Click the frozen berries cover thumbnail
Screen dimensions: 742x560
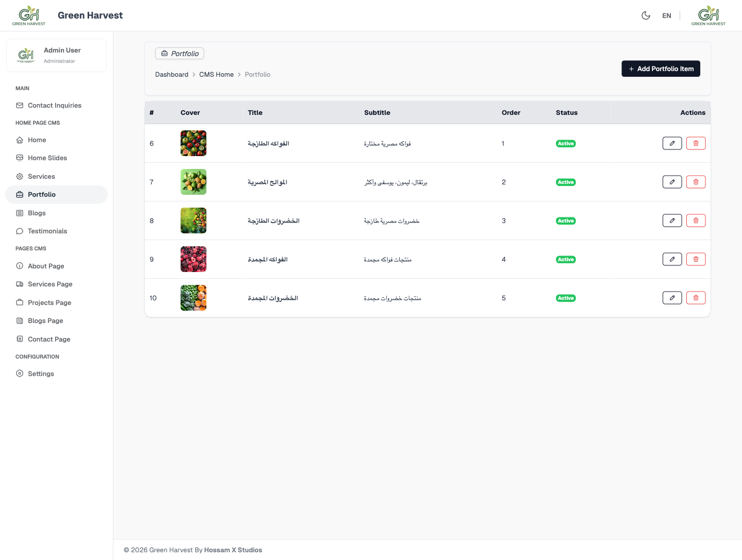coord(193,259)
